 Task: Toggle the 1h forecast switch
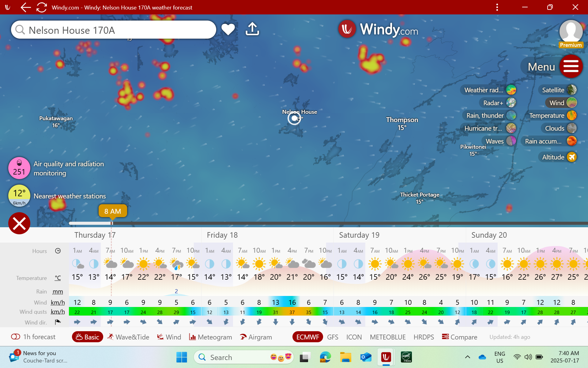(16, 337)
